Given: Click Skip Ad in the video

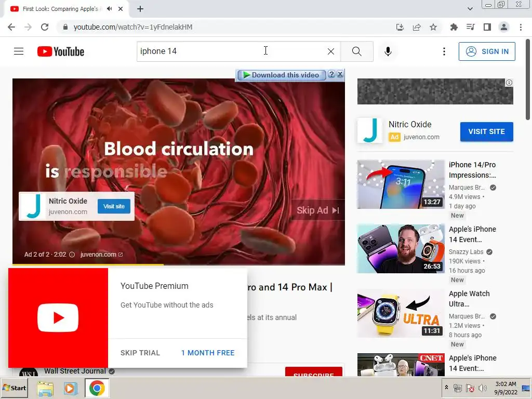Looking at the screenshot, I should pyautogui.click(x=317, y=210).
